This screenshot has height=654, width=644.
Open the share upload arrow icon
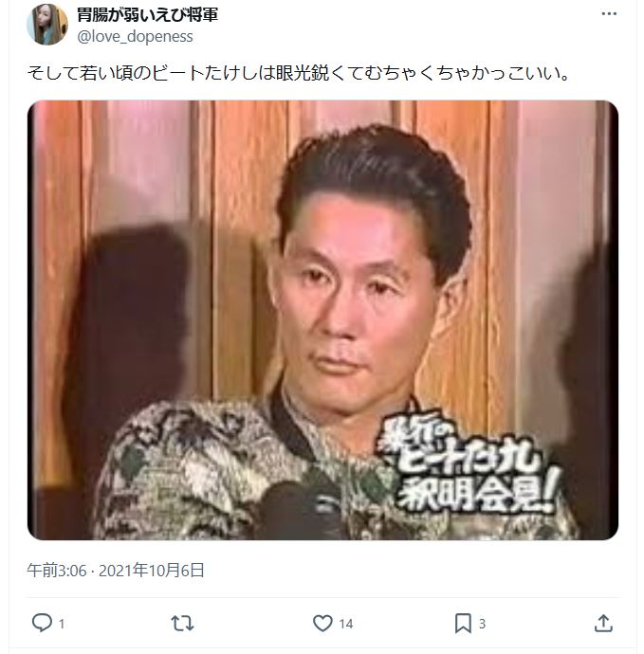[x=603, y=623]
